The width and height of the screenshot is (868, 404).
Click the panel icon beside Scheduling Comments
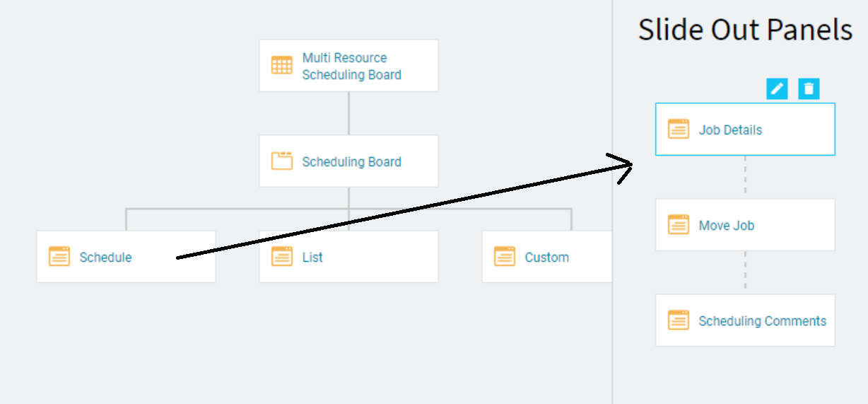tap(679, 320)
